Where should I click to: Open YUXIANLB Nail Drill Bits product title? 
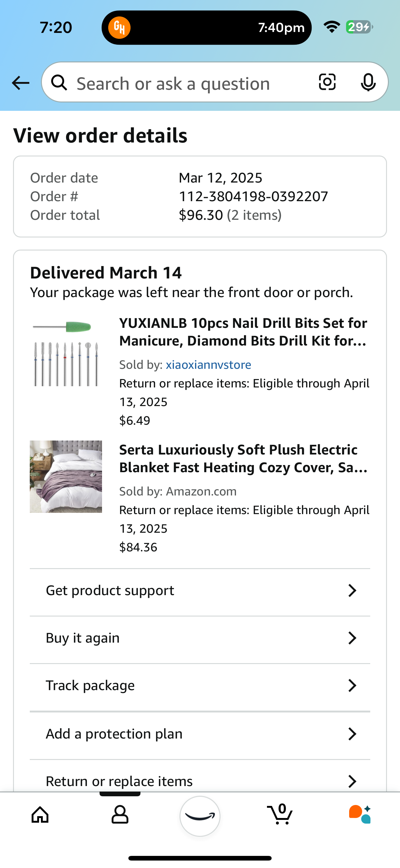243,332
